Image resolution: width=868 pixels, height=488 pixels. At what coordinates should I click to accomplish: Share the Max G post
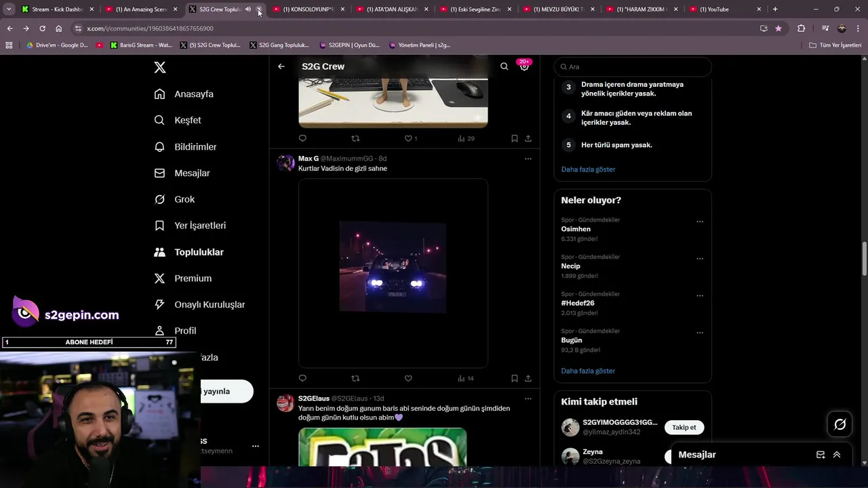click(x=528, y=378)
